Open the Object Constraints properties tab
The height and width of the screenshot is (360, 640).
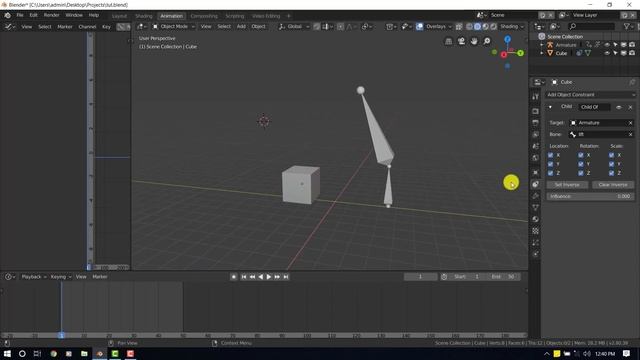point(536,184)
